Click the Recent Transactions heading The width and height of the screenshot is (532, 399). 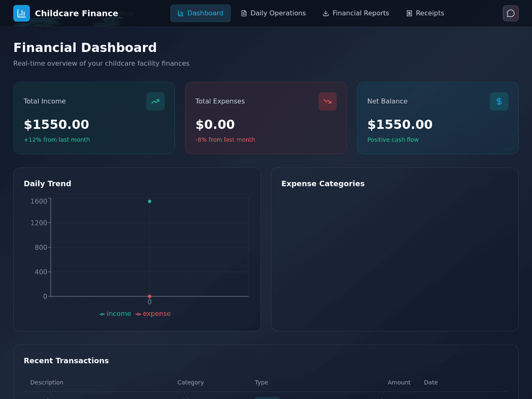pos(66,361)
